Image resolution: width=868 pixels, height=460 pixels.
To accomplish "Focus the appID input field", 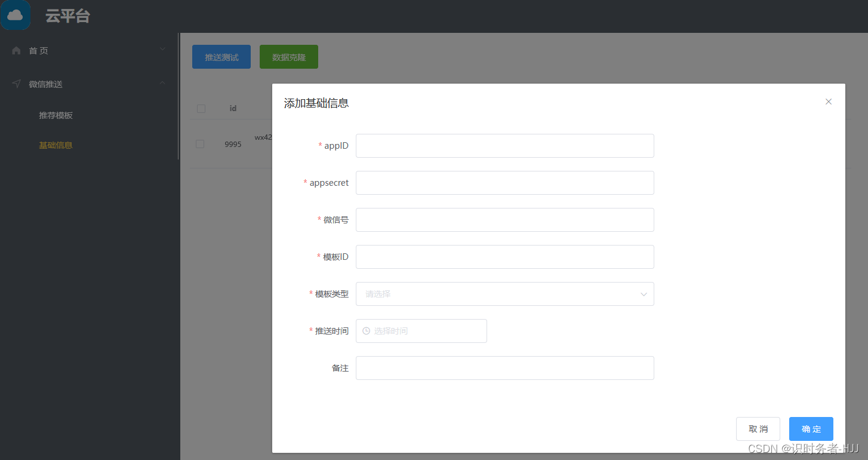I will click(x=505, y=146).
